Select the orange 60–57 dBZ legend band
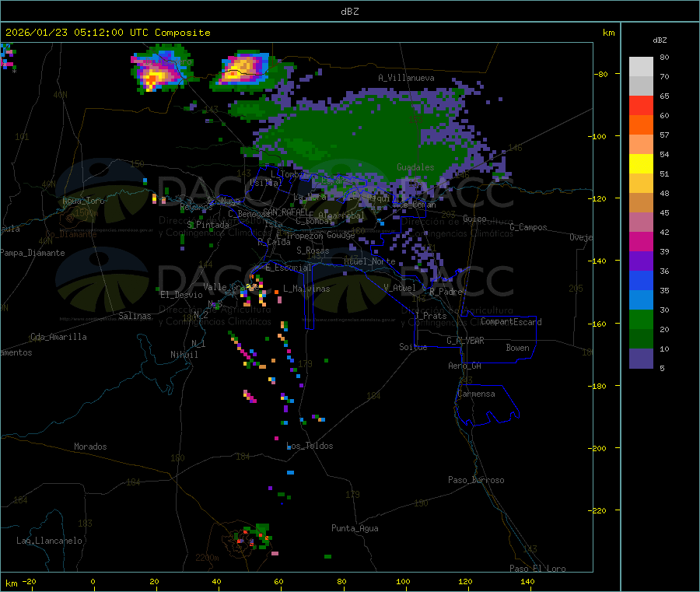Screen dimensions: 700x592 641,125
